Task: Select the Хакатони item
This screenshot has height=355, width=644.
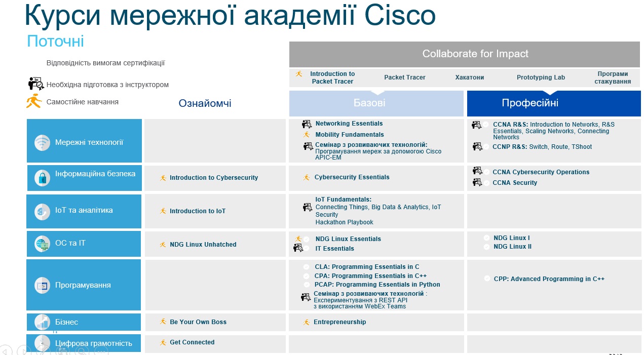Action: click(470, 77)
